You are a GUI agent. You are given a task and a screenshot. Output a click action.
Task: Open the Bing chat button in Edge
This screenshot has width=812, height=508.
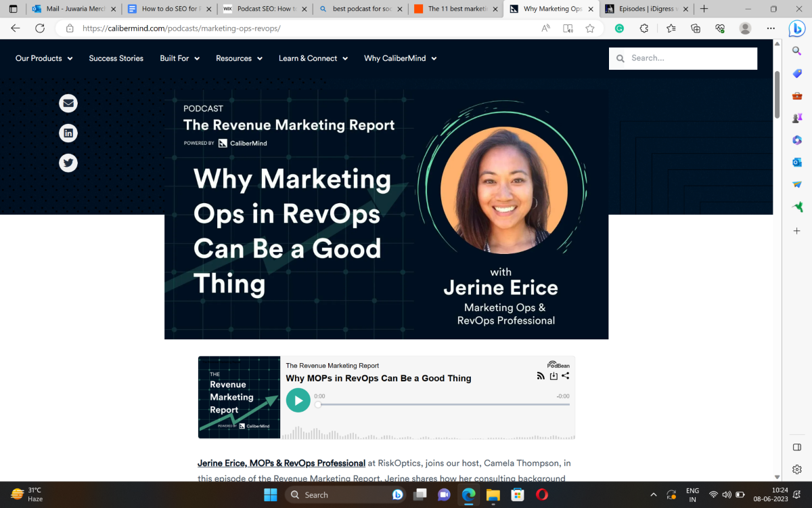click(x=796, y=28)
